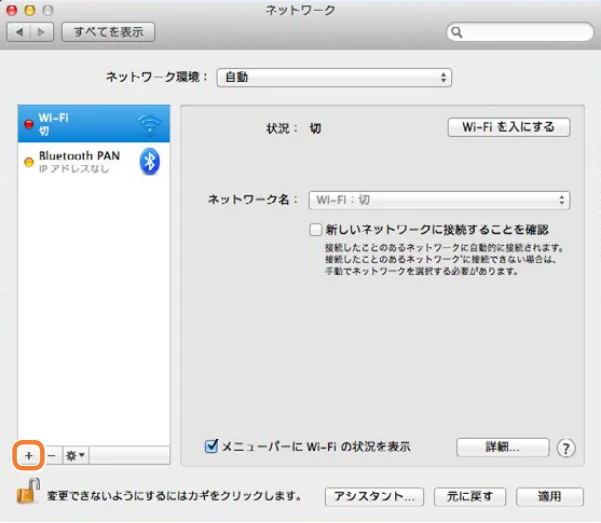601x523 pixels.
Task: Click the red close window button
Action: (12, 10)
